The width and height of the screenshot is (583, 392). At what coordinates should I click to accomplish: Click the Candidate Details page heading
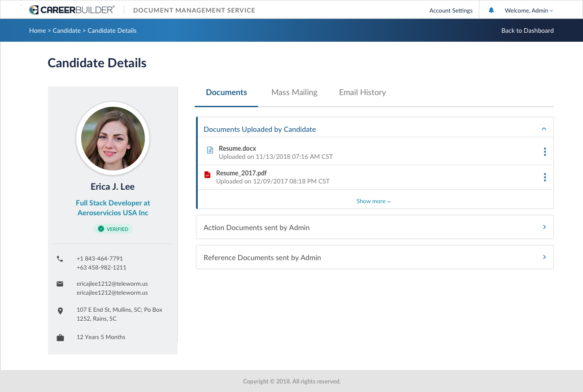97,63
